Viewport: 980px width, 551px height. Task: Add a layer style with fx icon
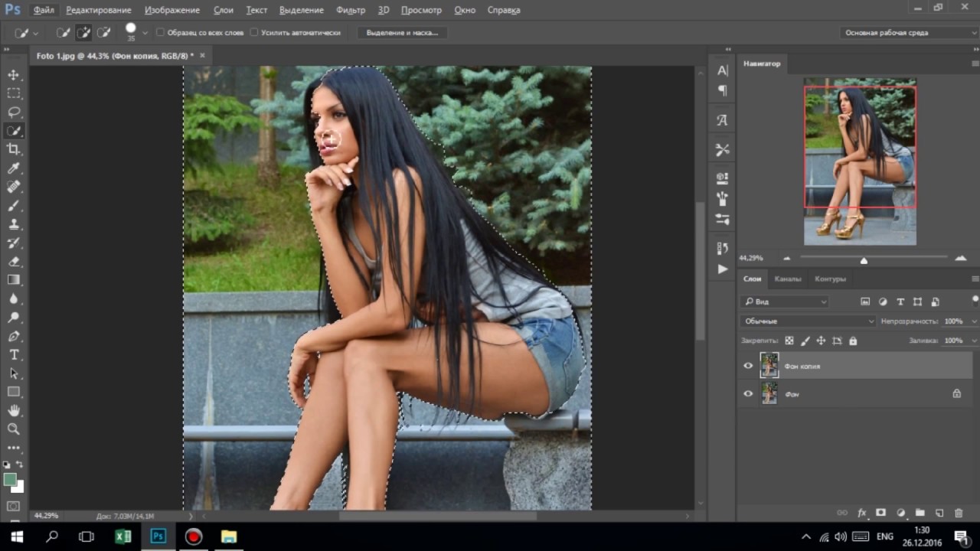[x=862, y=513]
